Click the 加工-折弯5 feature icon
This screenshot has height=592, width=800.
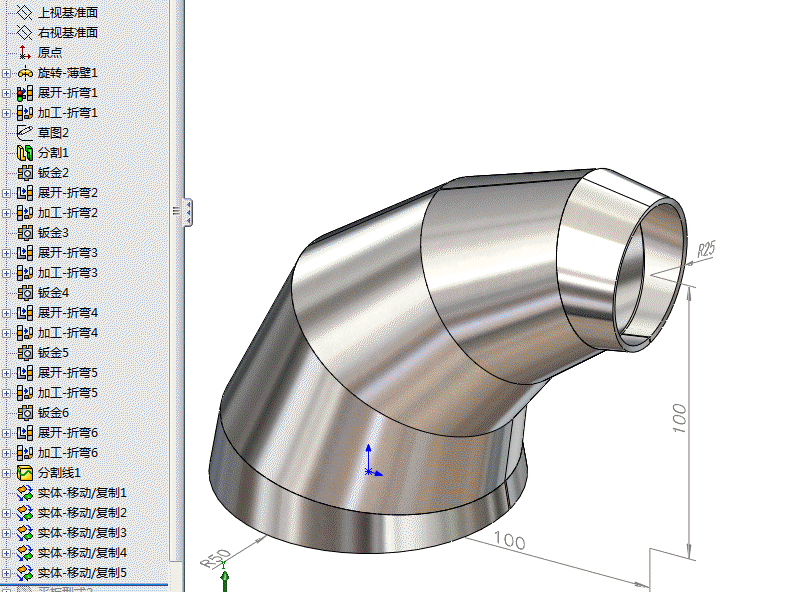[24, 393]
